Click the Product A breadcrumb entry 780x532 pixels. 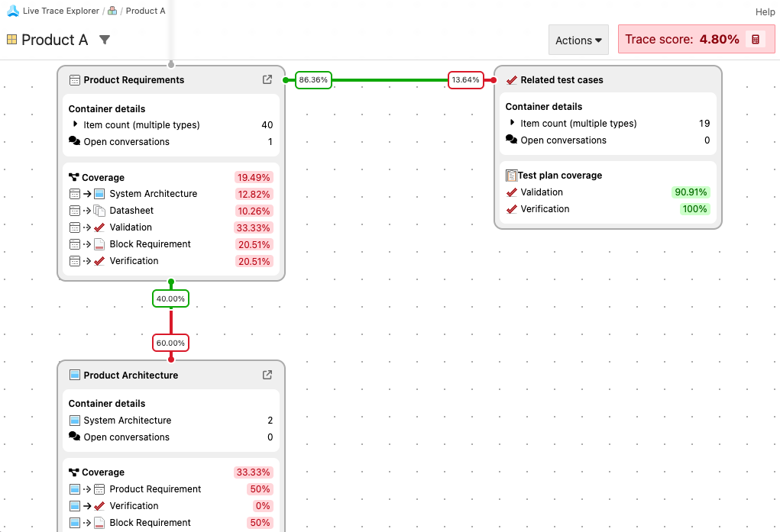point(145,11)
